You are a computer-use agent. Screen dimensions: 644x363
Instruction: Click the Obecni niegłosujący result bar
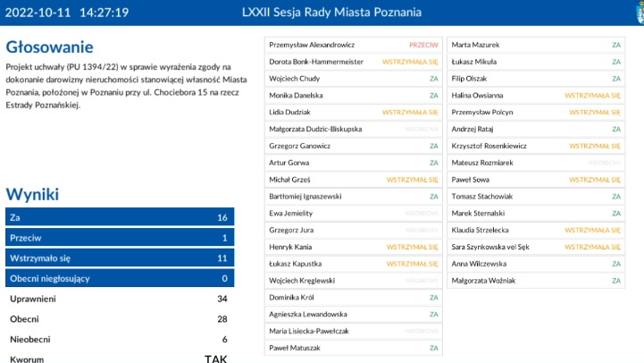(x=120, y=278)
